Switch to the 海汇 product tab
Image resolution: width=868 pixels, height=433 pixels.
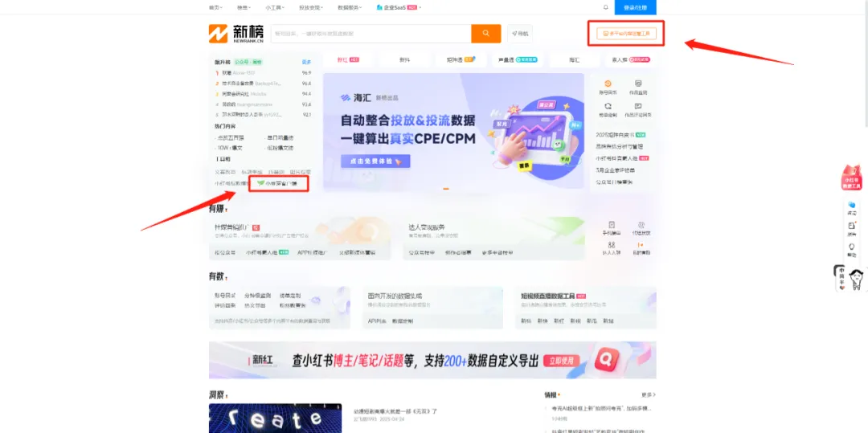[x=574, y=59]
